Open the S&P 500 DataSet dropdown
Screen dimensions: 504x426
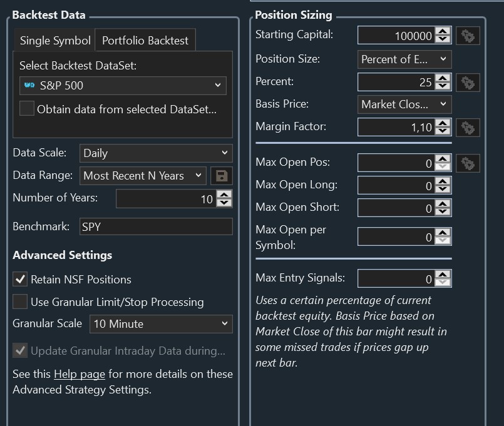click(x=123, y=85)
